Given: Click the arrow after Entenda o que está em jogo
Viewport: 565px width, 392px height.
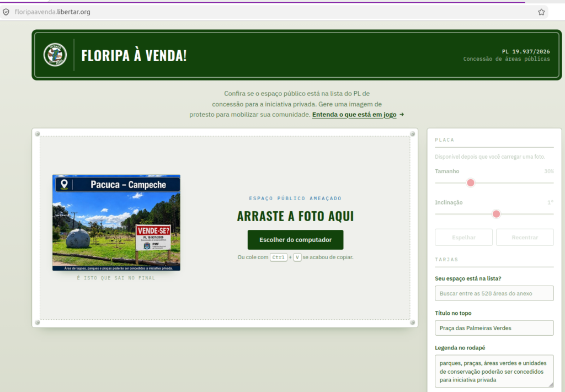Looking at the screenshot, I should (402, 115).
